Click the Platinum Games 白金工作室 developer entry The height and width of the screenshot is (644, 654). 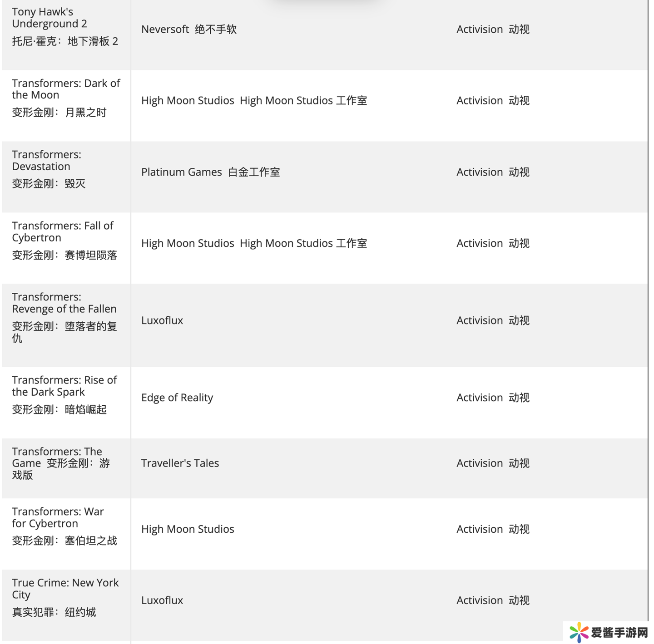click(210, 172)
